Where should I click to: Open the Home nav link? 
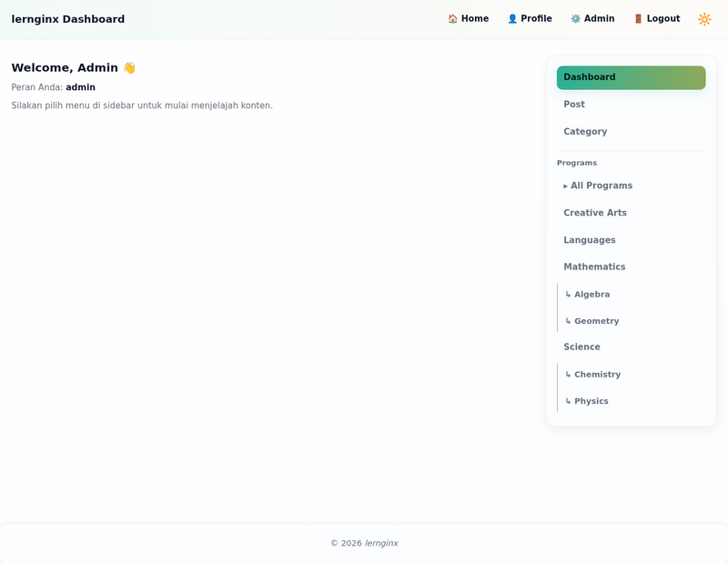tap(468, 18)
